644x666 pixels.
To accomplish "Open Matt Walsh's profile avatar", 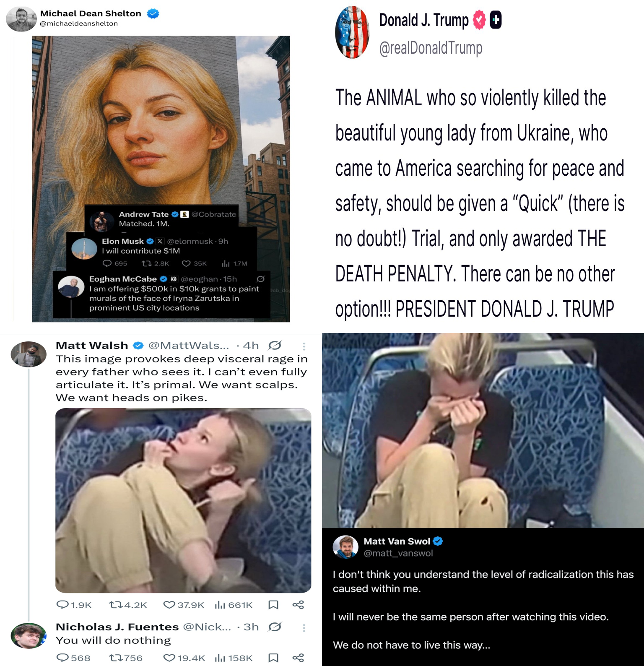I will (x=29, y=354).
